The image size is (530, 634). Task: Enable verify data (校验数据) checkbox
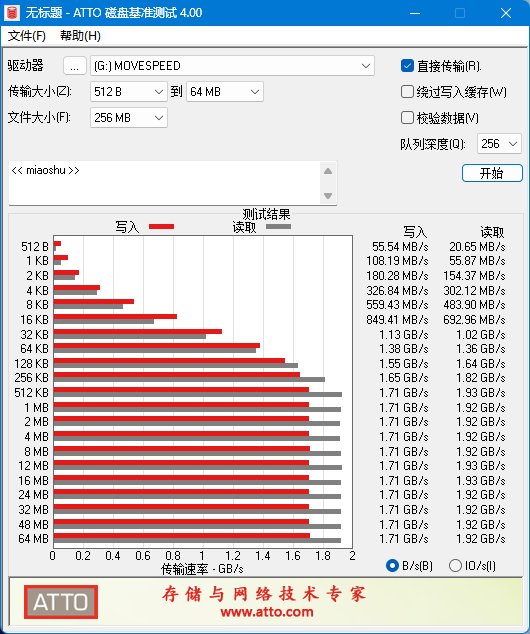[x=407, y=118]
